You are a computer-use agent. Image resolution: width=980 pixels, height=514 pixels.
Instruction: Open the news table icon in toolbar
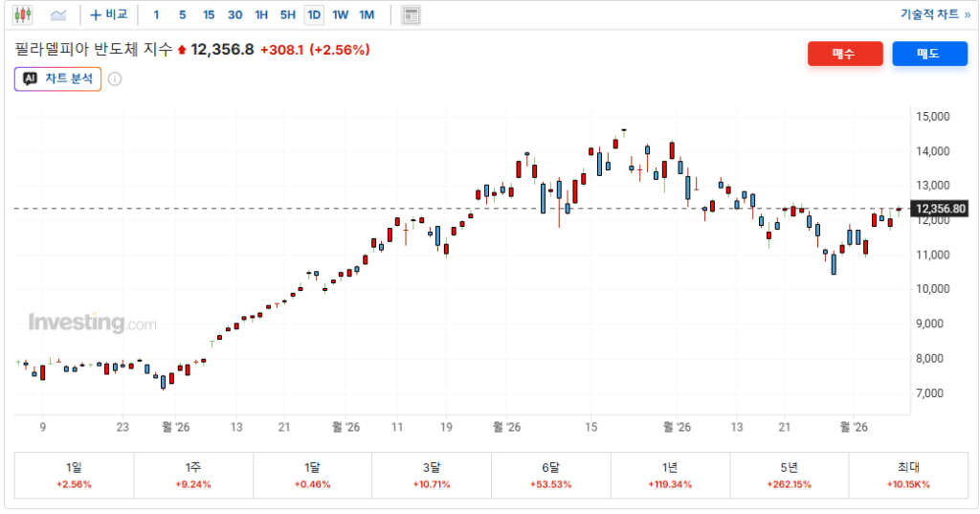pyautogui.click(x=411, y=15)
